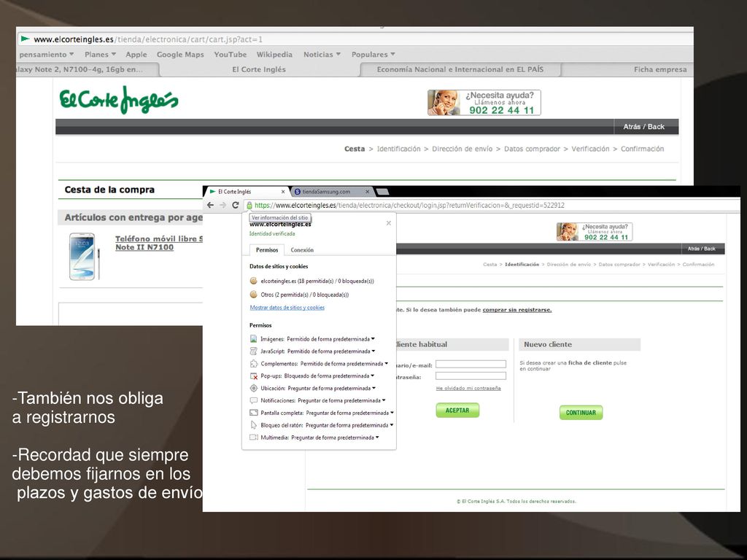Click Necesita ayuda banner in Safari window
Screen dimensions: 747x560
(x=484, y=102)
